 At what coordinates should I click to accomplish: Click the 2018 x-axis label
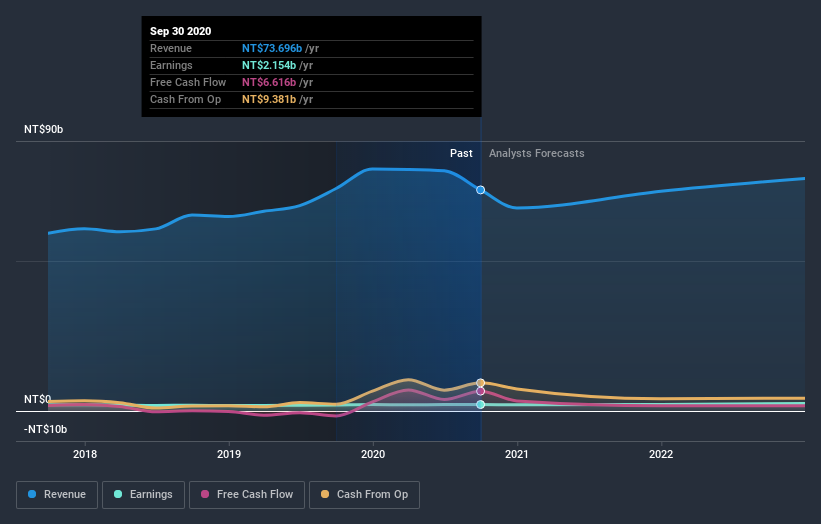pyautogui.click(x=85, y=454)
